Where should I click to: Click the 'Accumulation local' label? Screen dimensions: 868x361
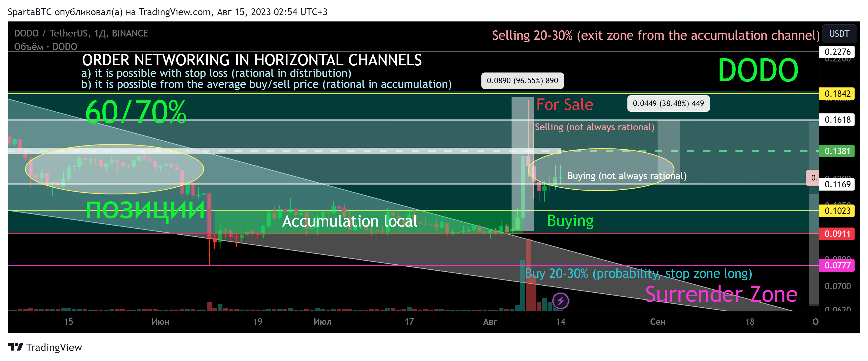350,221
